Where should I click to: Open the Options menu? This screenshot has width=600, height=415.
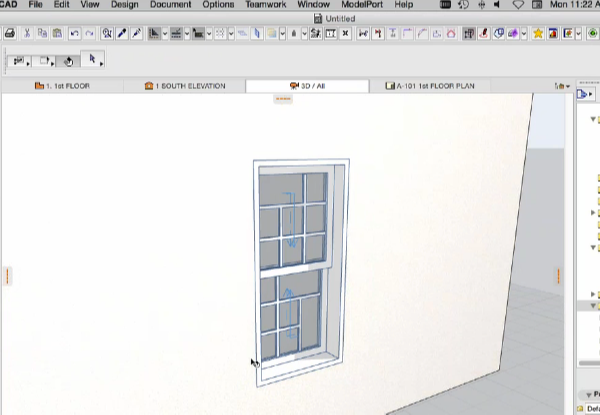click(x=218, y=5)
